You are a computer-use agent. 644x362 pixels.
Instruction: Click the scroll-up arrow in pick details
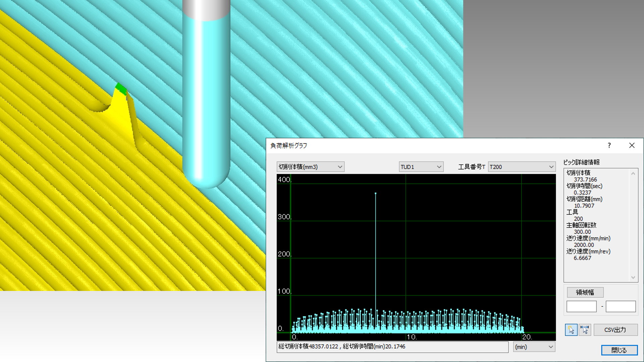coord(633,173)
